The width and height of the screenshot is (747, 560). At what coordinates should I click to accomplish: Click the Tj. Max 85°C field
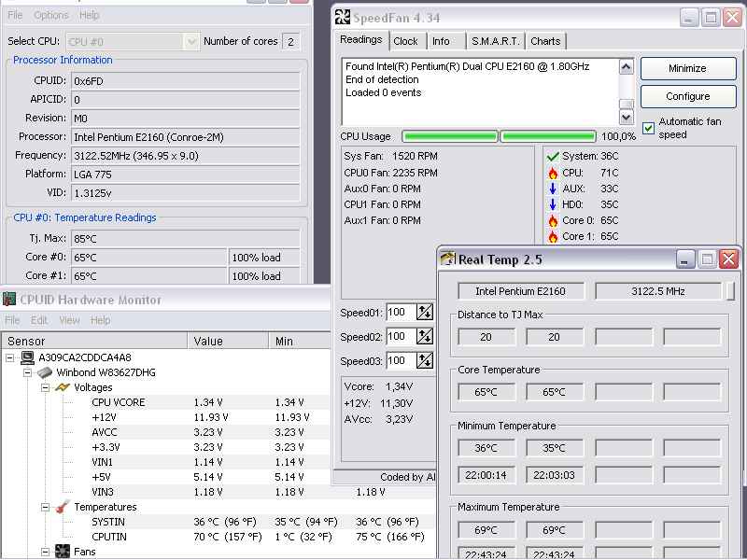point(185,238)
